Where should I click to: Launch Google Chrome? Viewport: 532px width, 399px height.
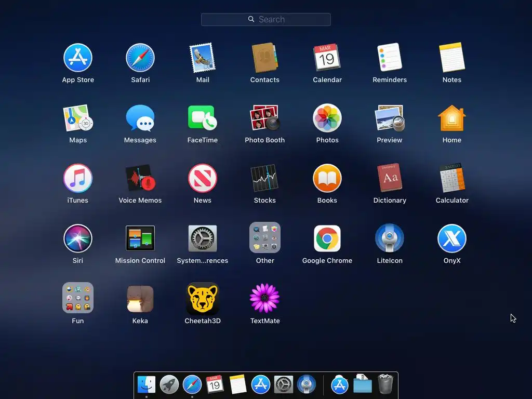tap(327, 238)
